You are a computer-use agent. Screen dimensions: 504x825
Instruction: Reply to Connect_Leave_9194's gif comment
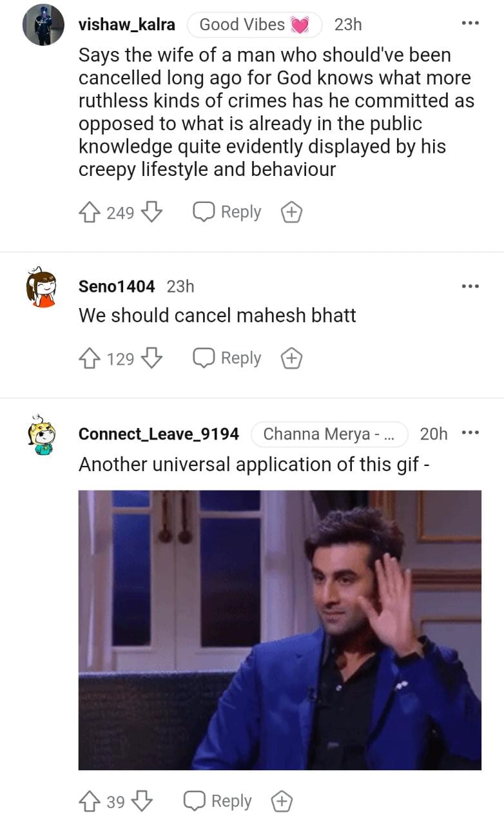218,801
